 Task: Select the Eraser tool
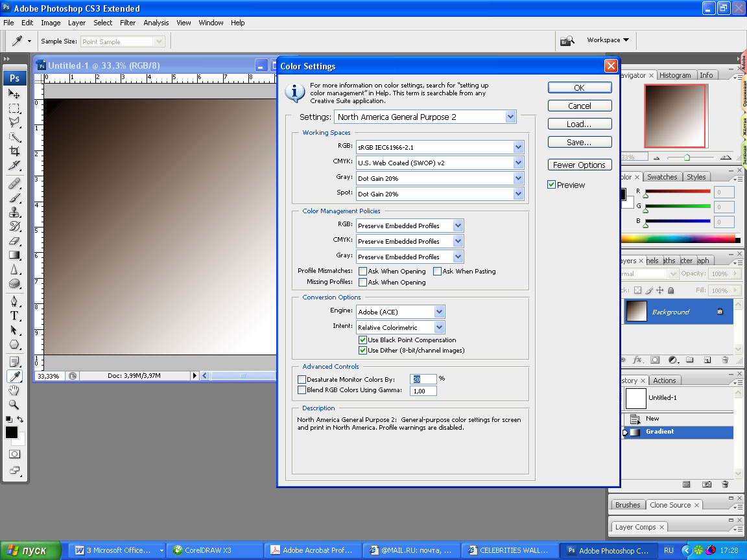[14, 241]
